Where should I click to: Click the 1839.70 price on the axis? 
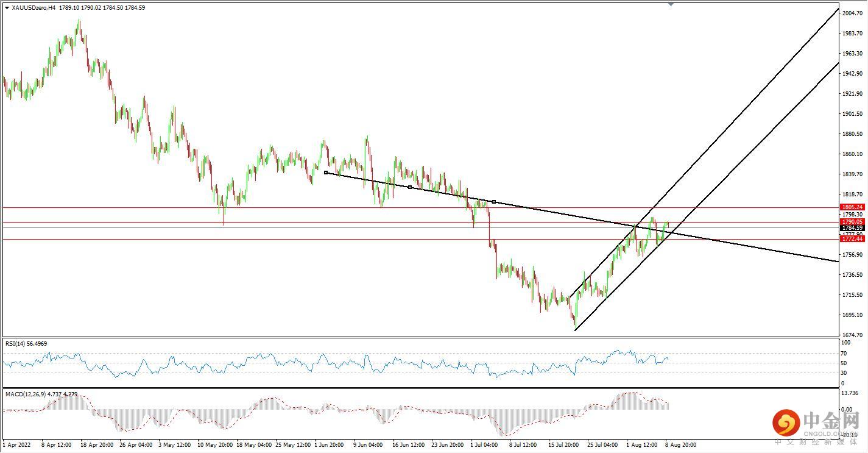coord(852,174)
